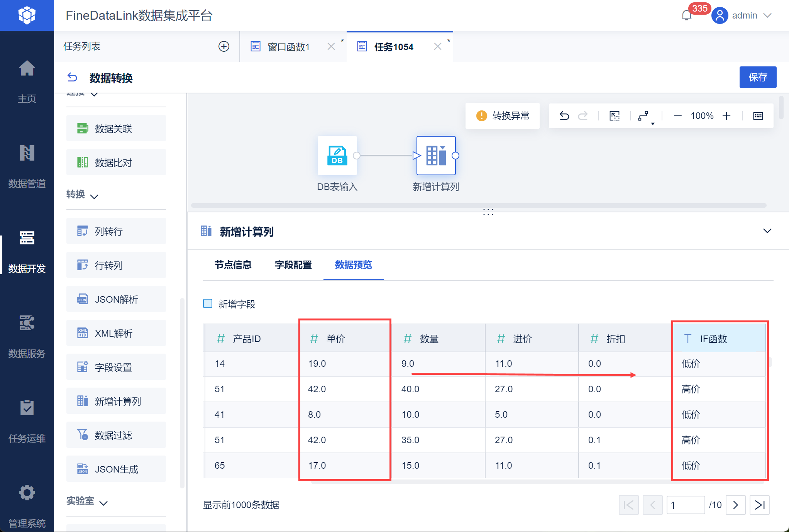The width and height of the screenshot is (789, 532).
Task: Click the 保存 button
Action: tap(757, 77)
